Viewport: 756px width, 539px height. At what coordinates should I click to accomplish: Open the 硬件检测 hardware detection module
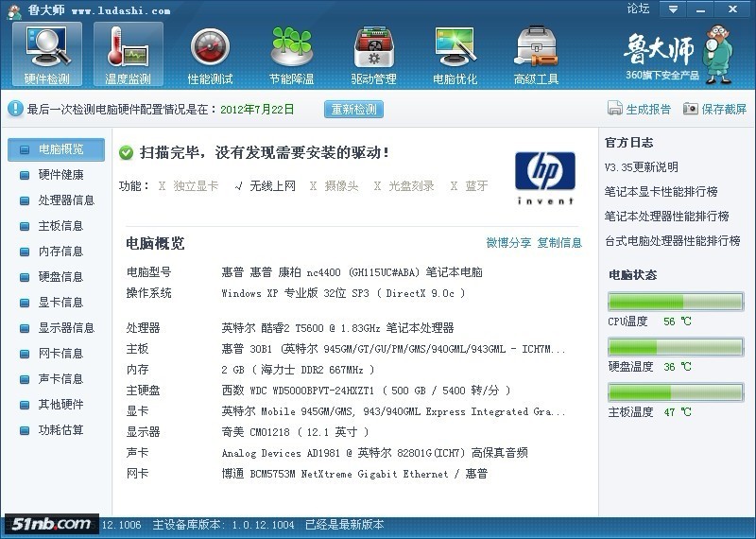point(46,55)
